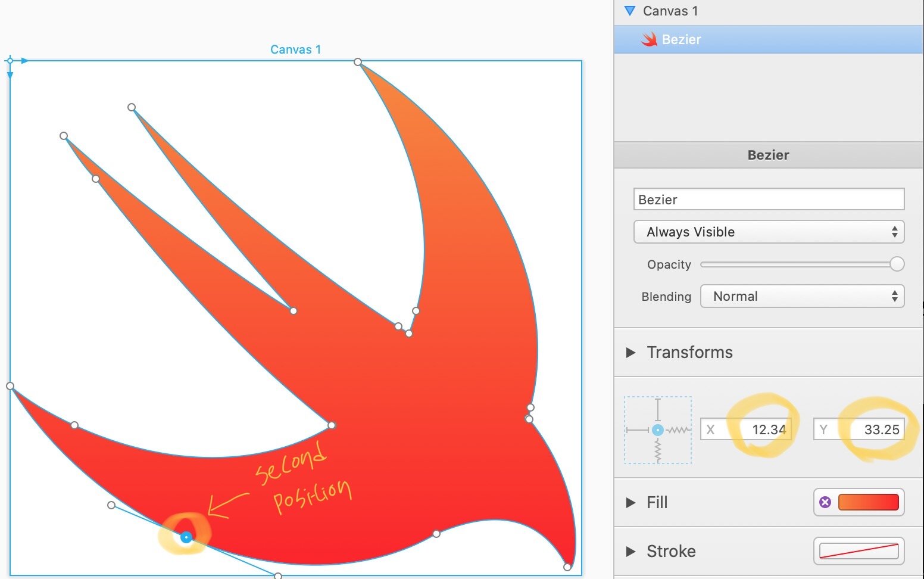The image size is (924, 579).
Task: Click the bezier point at the bottom-right tail tip
Action: (x=567, y=567)
